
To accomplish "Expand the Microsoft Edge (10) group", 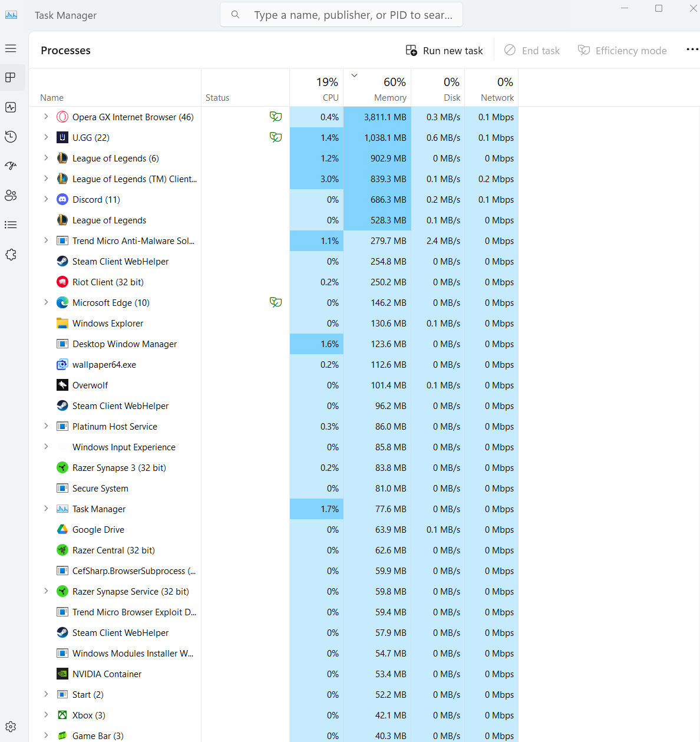I will click(46, 302).
